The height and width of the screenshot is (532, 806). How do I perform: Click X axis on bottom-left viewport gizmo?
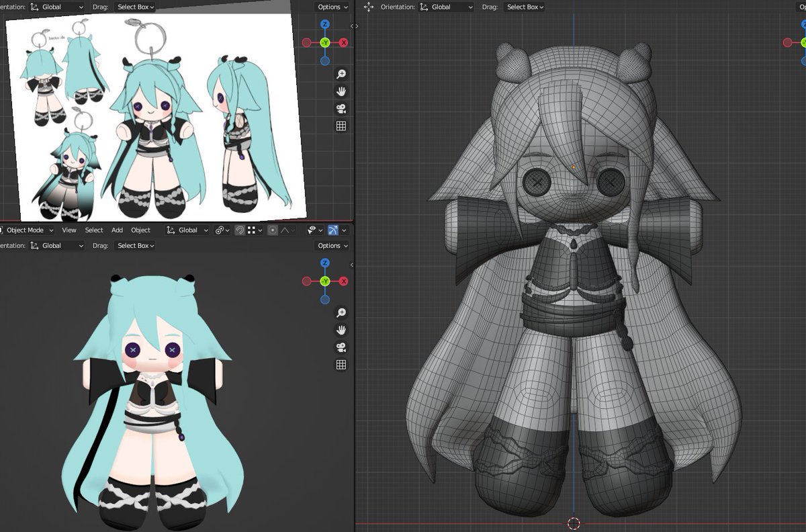click(x=344, y=281)
